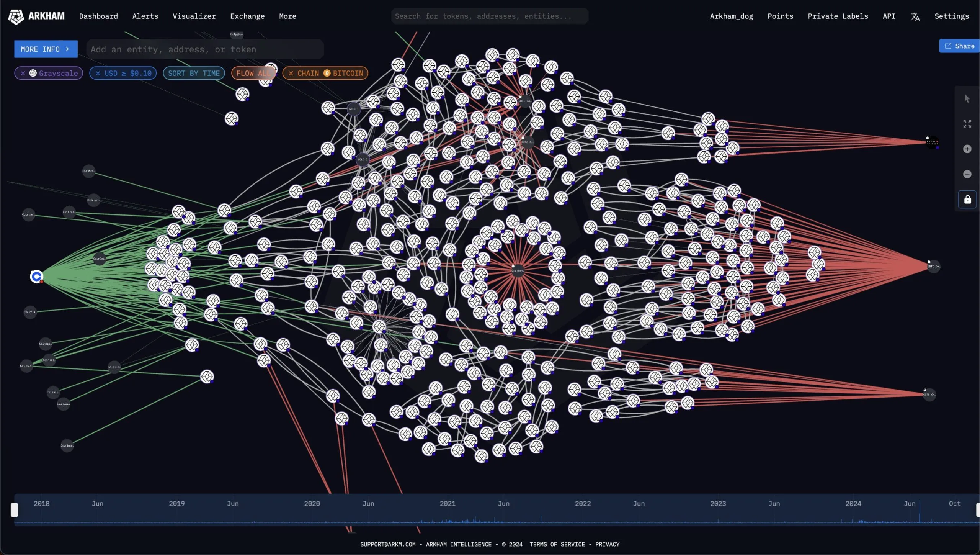Remove the USD ≥ $0.10 filter

[98, 73]
